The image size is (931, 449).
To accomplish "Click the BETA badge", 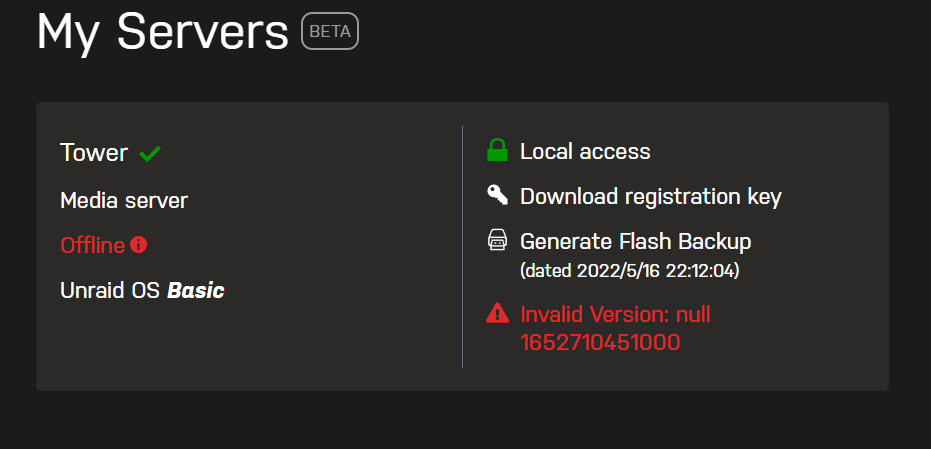I will (x=330, y=31).
